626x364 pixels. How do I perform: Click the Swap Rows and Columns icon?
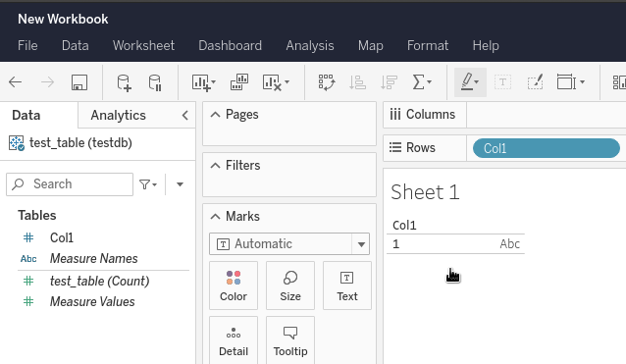click(327, 82)
